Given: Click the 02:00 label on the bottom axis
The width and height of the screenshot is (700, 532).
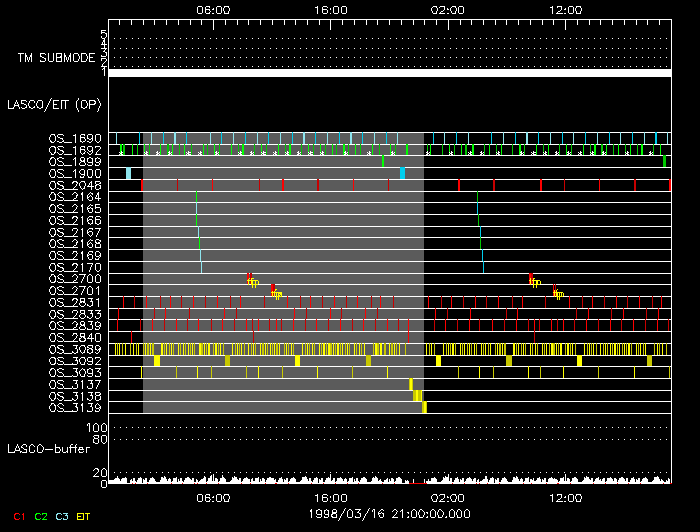Looking at the screenshot, I should click(448, 498).
